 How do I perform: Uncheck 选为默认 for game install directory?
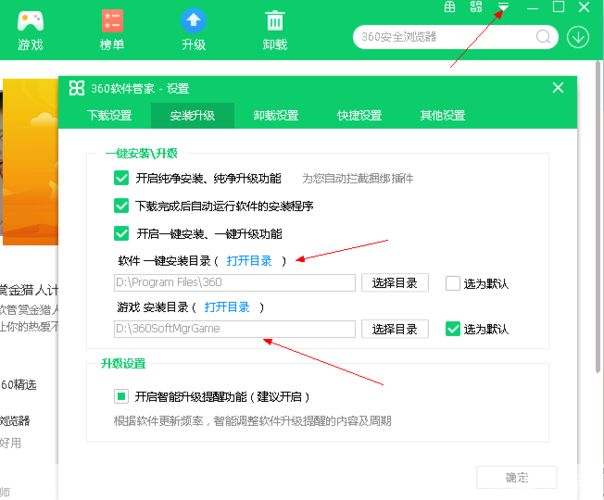pos(453,329)
